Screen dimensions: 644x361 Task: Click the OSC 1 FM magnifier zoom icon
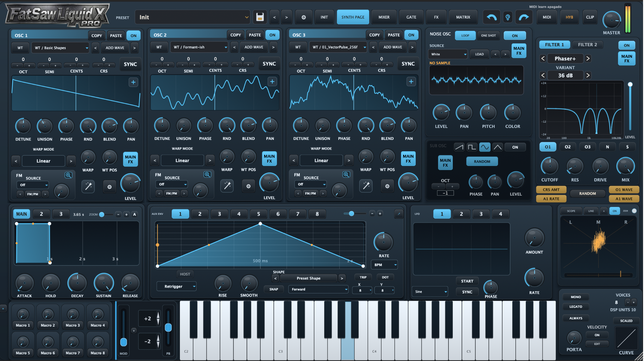pos(68,175)
